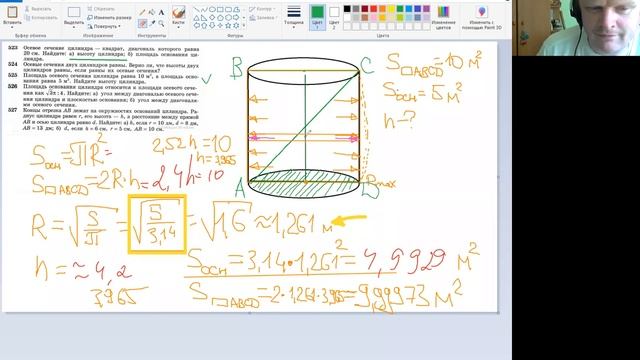Click the Select (Выделить) rectangle icon
640x360 pixels.
(73, 12)
